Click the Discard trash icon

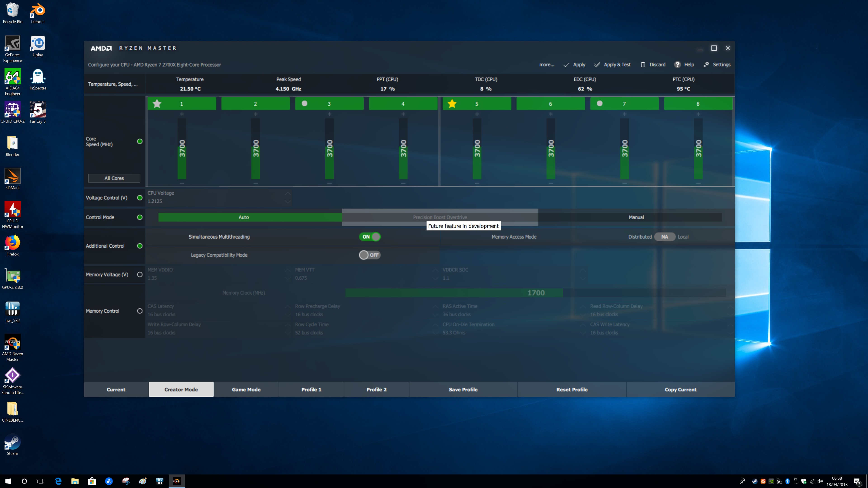643,64
